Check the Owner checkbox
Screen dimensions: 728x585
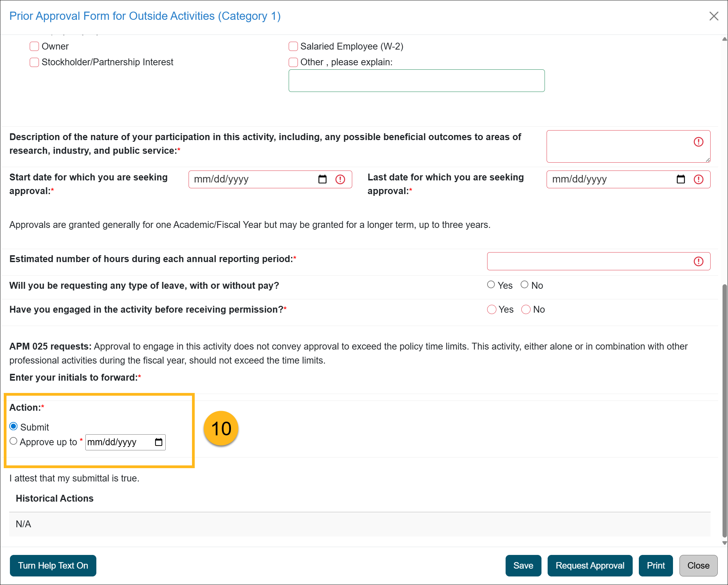34,46
